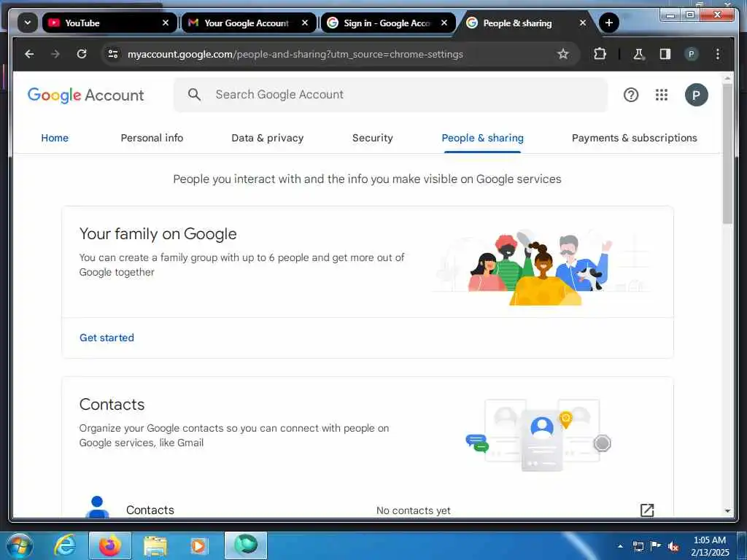Click the page vertical scrollbar thumb
The height and width of the screenshot is (560, 747).
tap(727, 153)
